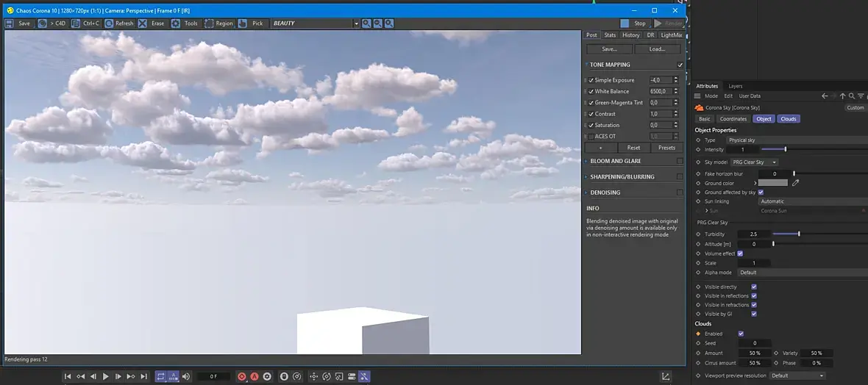Switch to the History tab

(x=630, y=35)
